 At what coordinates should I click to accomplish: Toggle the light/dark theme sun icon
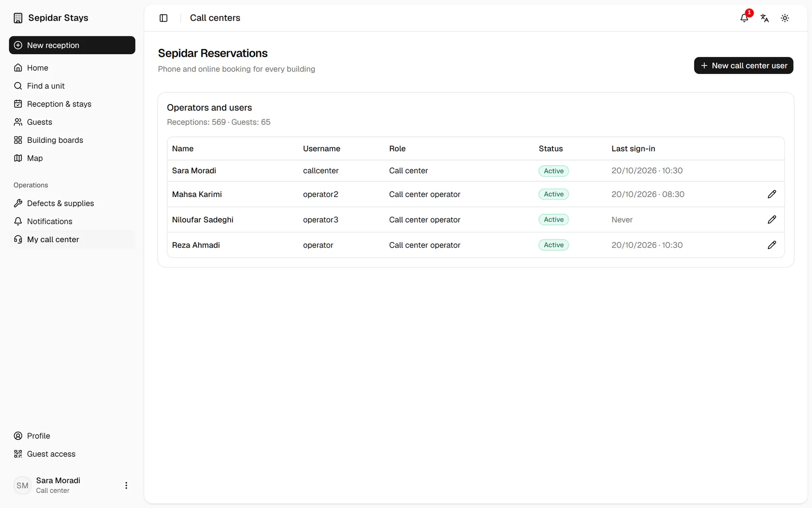pyautogui.click(x=785, y=18)
